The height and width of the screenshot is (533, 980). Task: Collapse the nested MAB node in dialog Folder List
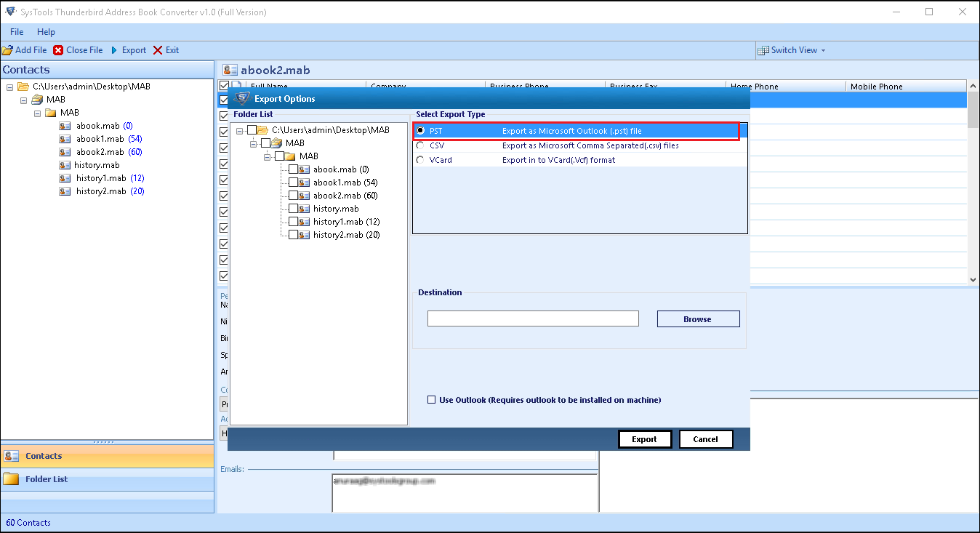(267, 156)
